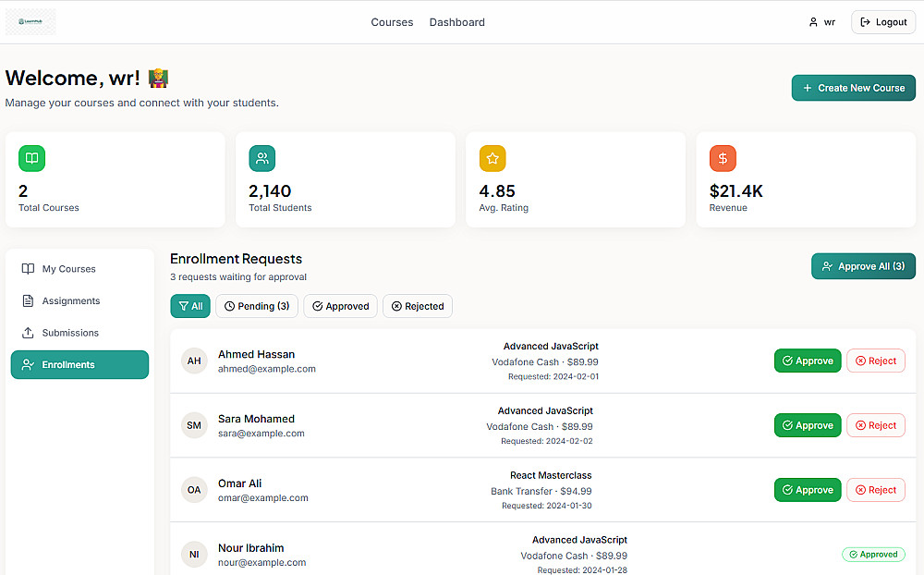
Task: Select the All filter chip
Action: (190, 306)
